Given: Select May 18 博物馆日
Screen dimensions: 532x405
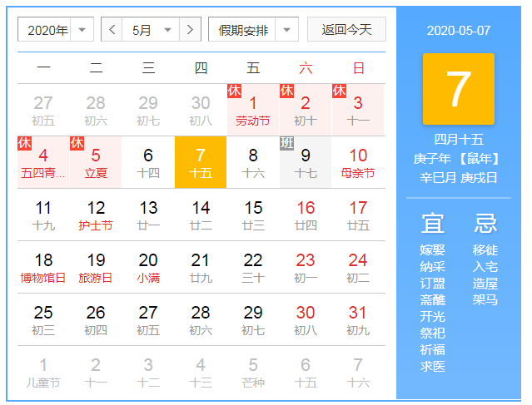Looking at the screenshot, I should [x=43, y=267].
